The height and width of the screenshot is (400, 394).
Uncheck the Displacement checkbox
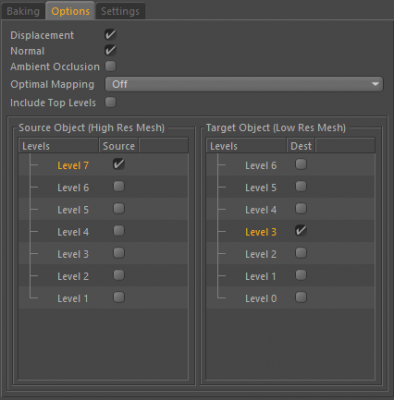pyautogui.click(x=110, y=35)
